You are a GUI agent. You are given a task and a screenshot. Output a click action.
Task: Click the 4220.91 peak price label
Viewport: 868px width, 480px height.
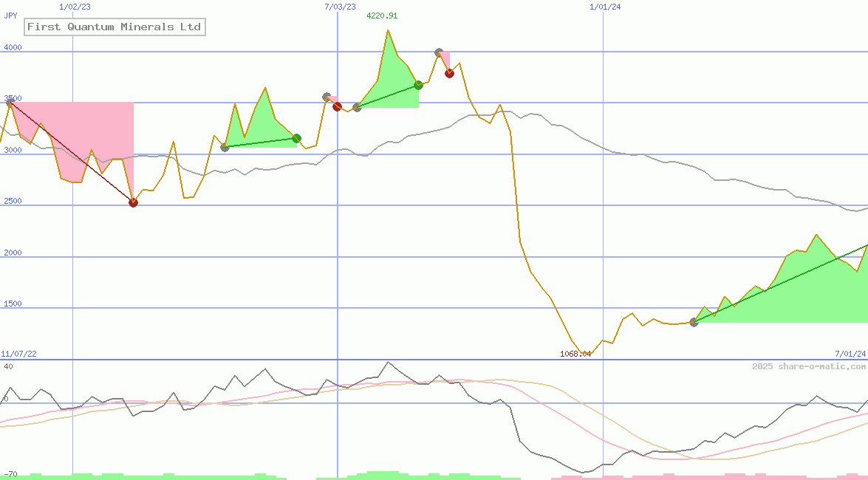coord(382,15)
